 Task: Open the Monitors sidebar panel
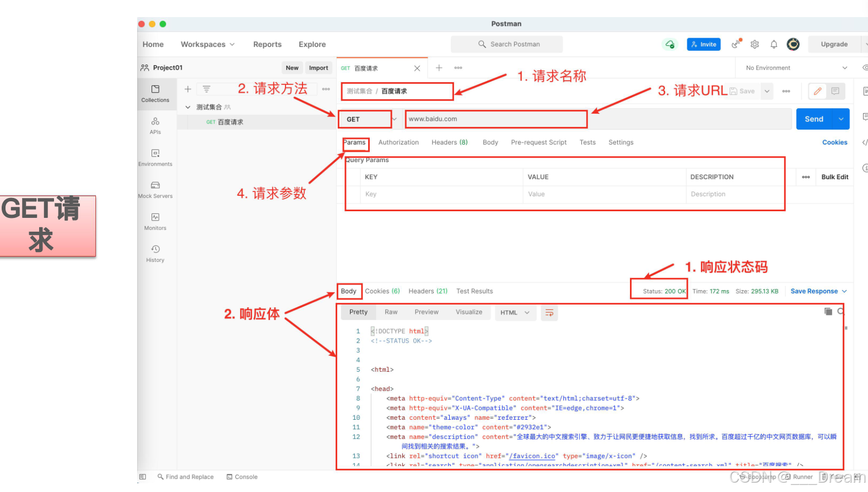155,222
